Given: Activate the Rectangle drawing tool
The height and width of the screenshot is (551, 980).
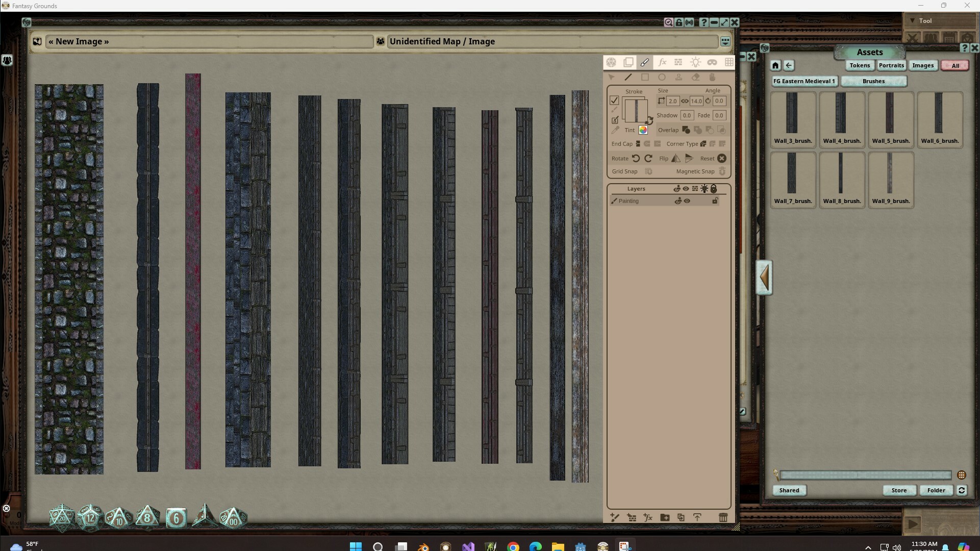Looking at the screenshot, I should tap(645, 77).
